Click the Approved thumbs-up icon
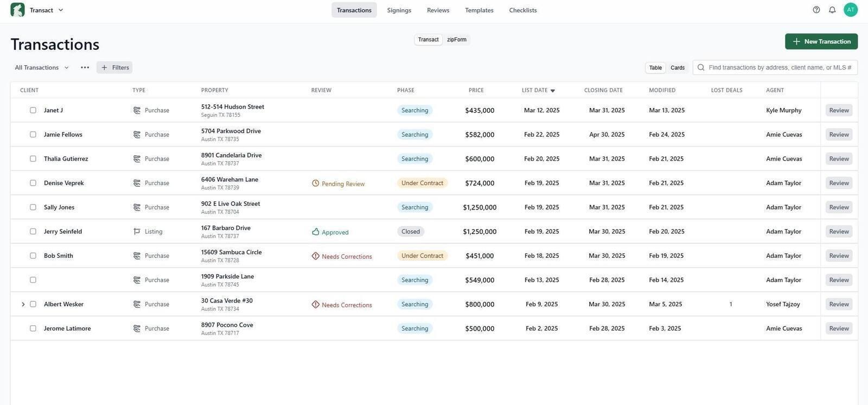868x405 pixels. coord(316,232)
